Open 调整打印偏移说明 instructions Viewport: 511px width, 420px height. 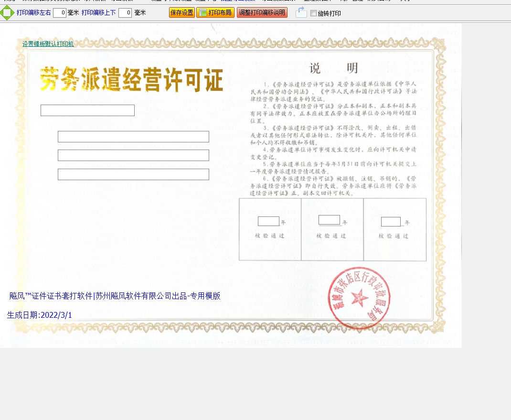262,13
